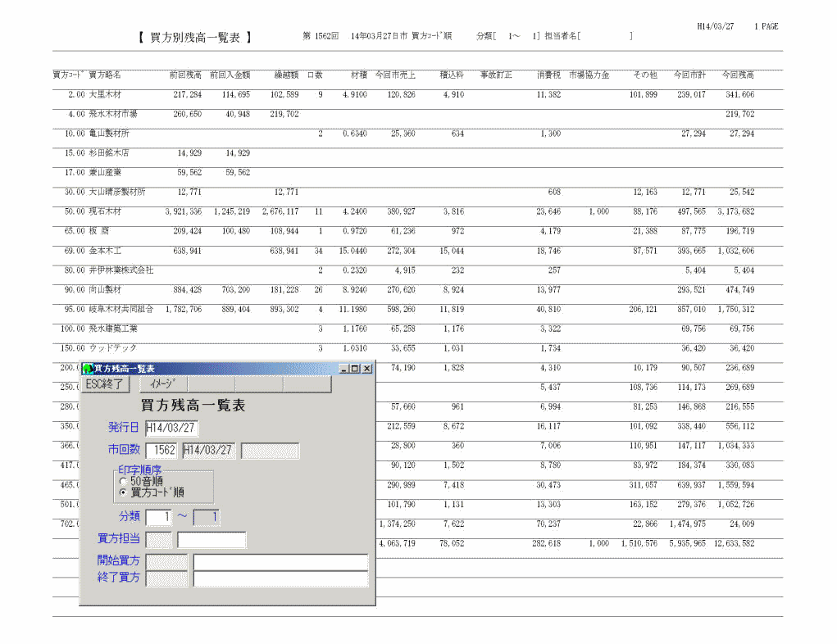Click the value 65,258 in row 100.00
837x644 pixels.
[x=403, y=329]
